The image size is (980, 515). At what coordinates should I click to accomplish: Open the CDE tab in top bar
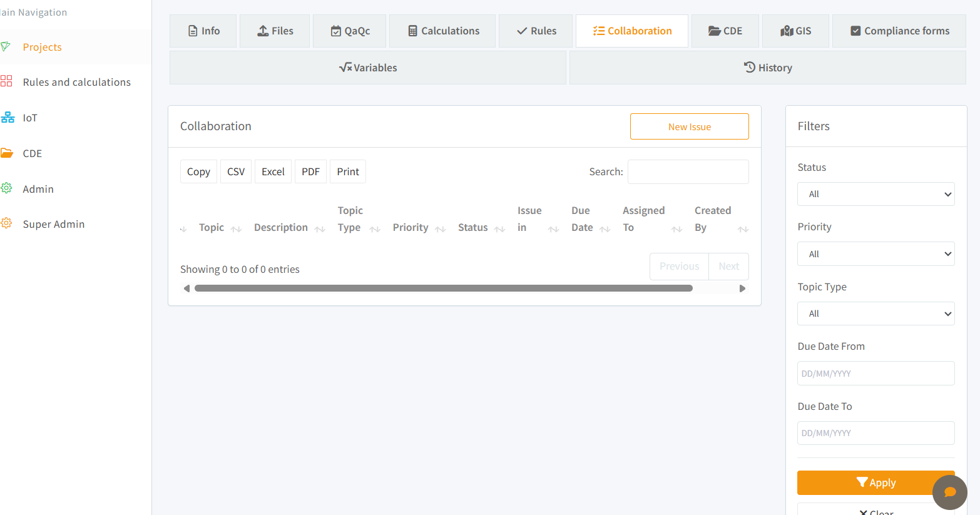725,31
